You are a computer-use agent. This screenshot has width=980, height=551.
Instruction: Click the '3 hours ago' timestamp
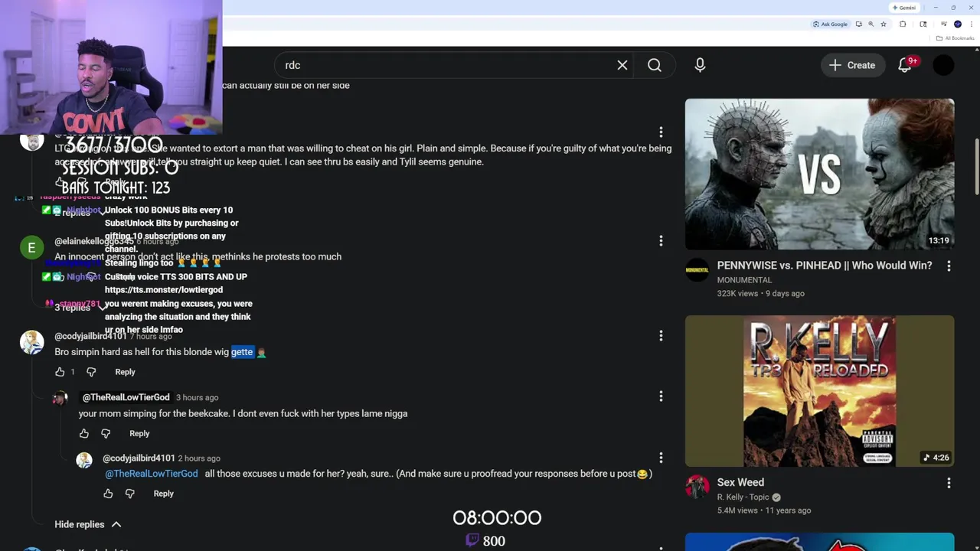pyautogui.click(x=197, y=397)
